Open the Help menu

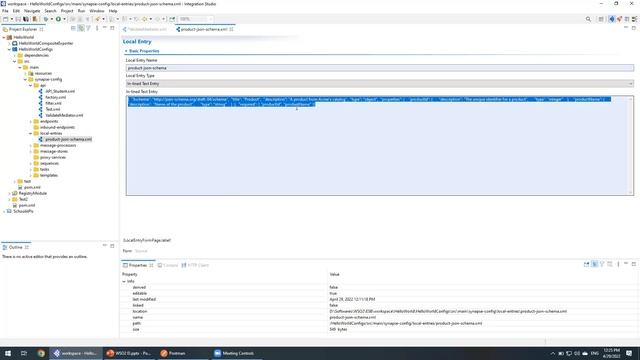pos(113,11)
